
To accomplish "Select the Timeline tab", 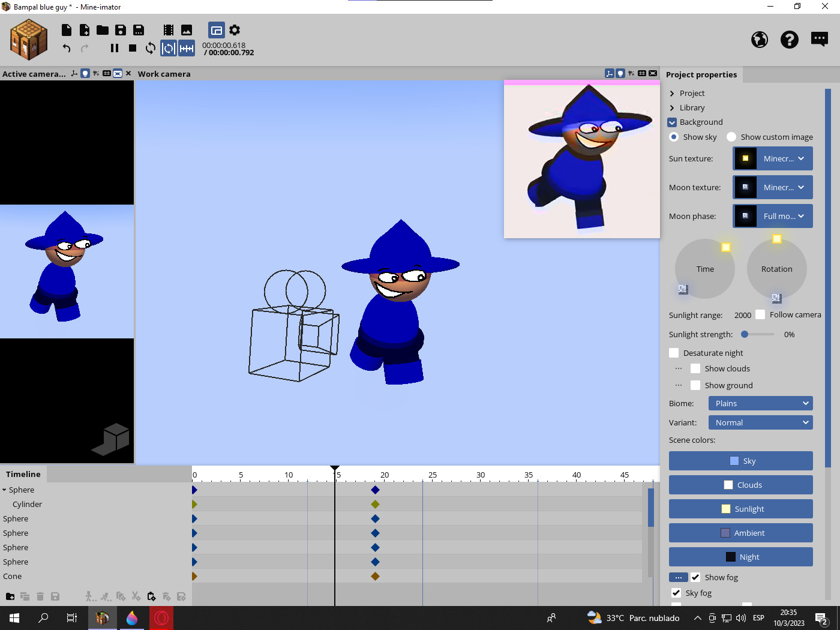I will 22,474.
